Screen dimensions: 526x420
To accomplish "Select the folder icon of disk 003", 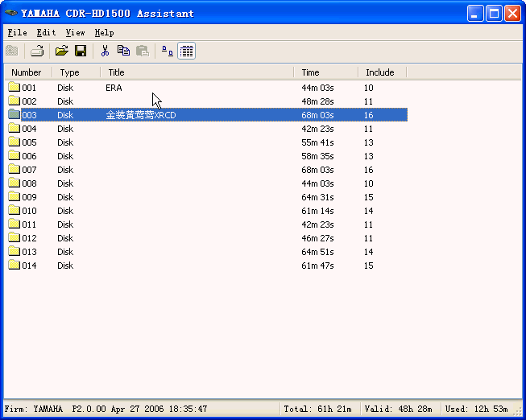I will click(x=14, y=114).
